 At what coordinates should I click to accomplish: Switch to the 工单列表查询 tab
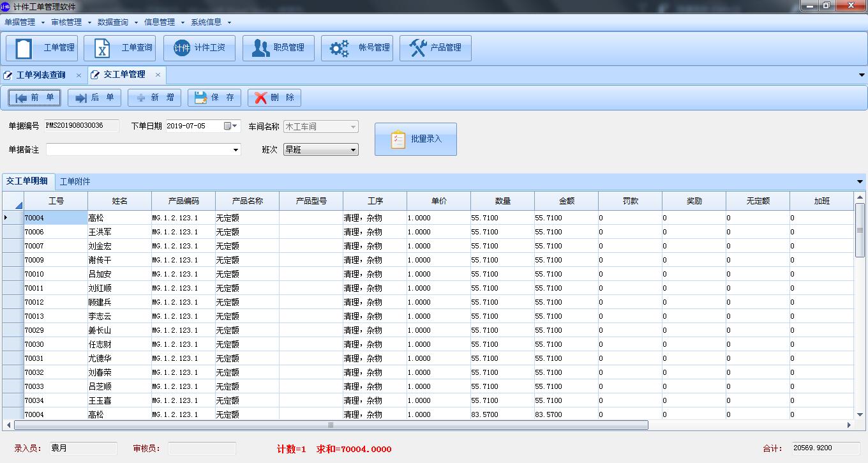[x=40, y=75]
